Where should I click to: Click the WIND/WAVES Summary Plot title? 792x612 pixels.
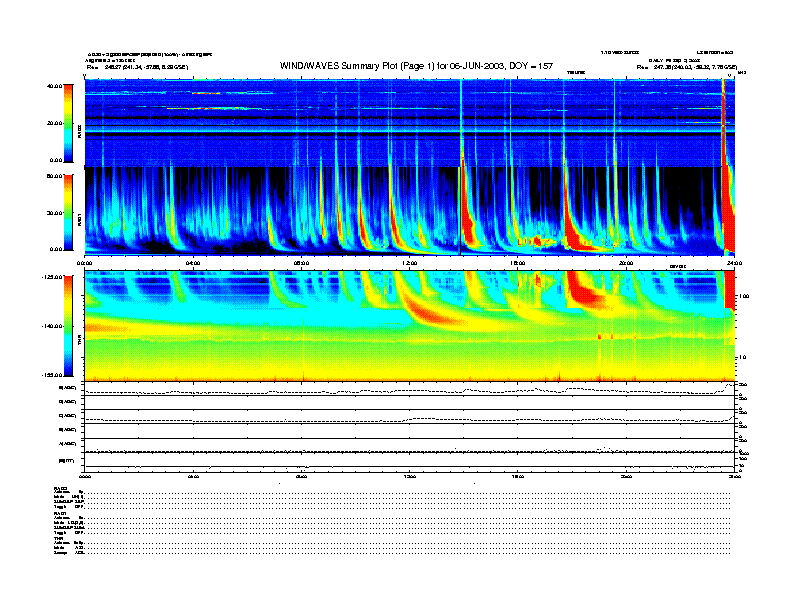pos(416,66)
